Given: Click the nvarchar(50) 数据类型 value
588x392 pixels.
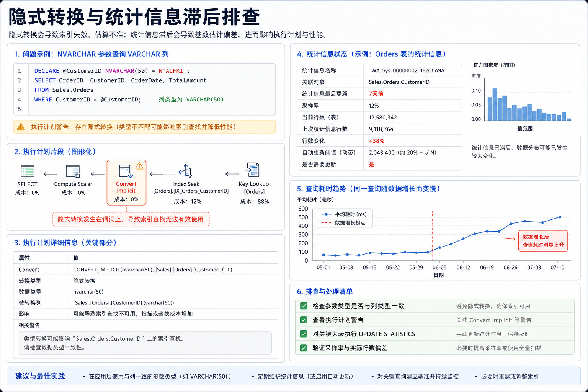Looking at the screenshot, I should [88, 292].
